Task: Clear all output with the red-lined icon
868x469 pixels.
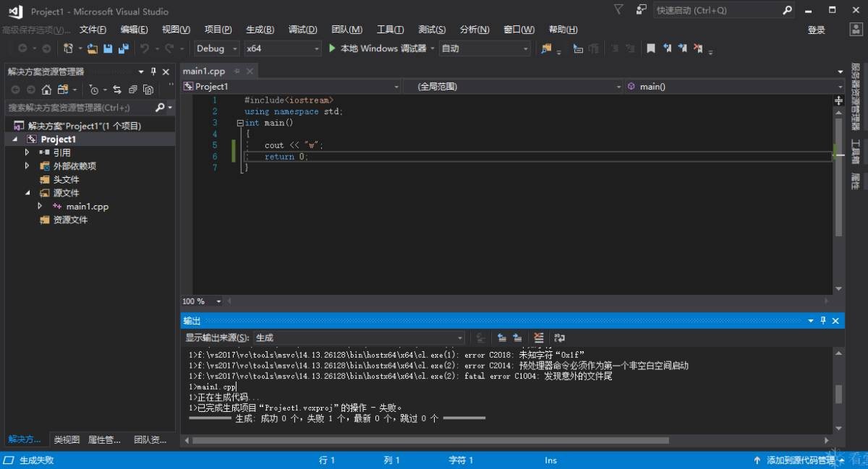Action: click(x=538, y=337)
